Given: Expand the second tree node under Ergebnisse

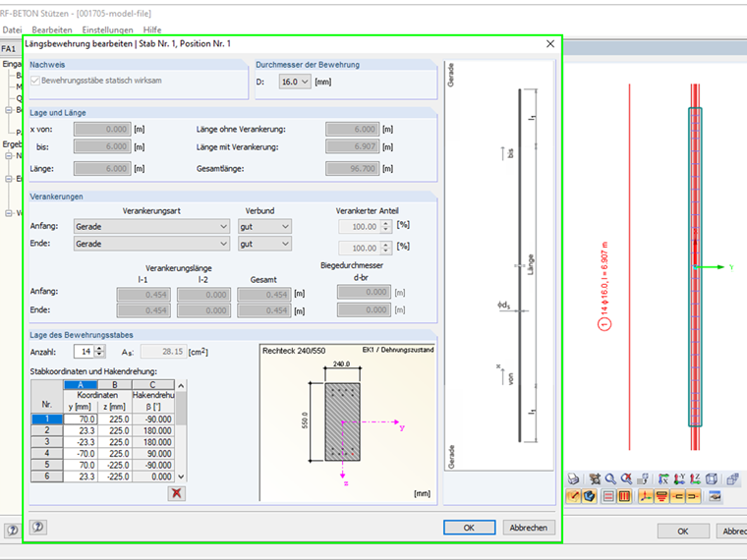Looking at the screenshot, I should point(9,179).
